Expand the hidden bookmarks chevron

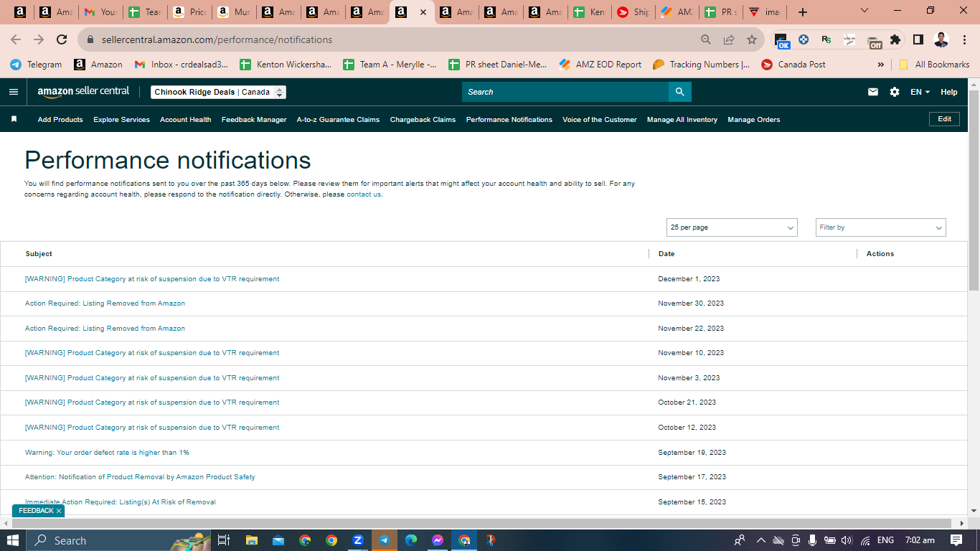(880, 65)
